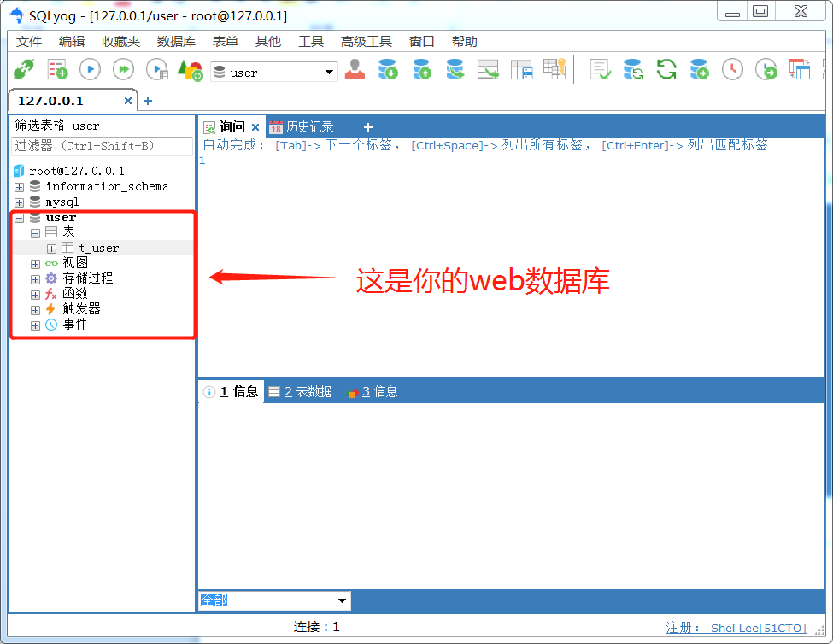Collapse the 表 folder node

click(35, 233)
